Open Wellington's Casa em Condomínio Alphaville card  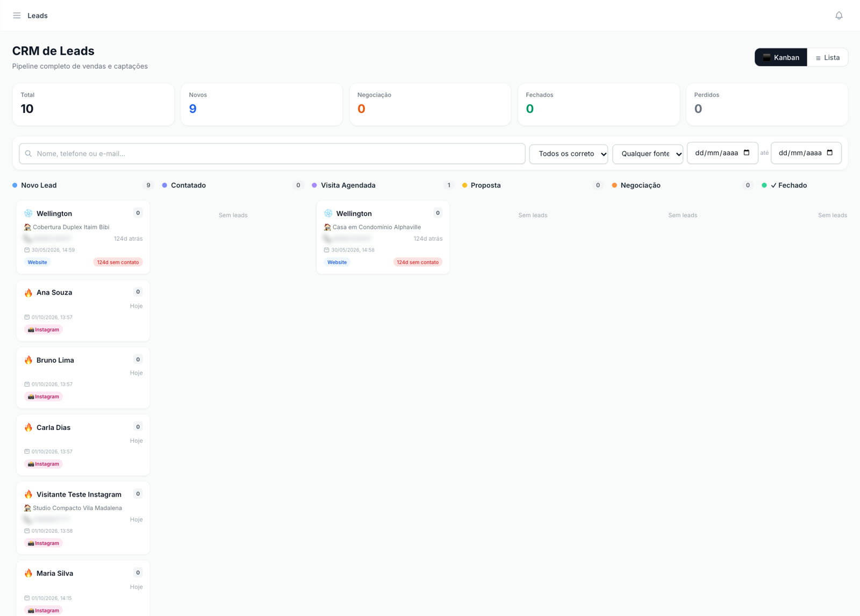click(383, 238)
